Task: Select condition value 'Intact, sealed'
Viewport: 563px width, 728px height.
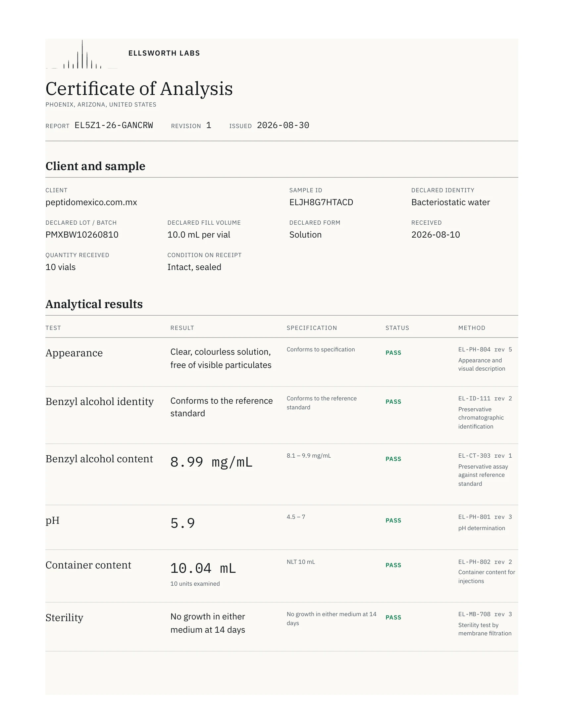Action: coord(194,267)
